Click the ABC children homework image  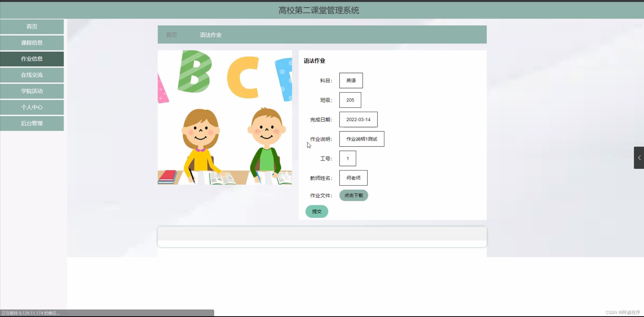[x=225, y=117]
